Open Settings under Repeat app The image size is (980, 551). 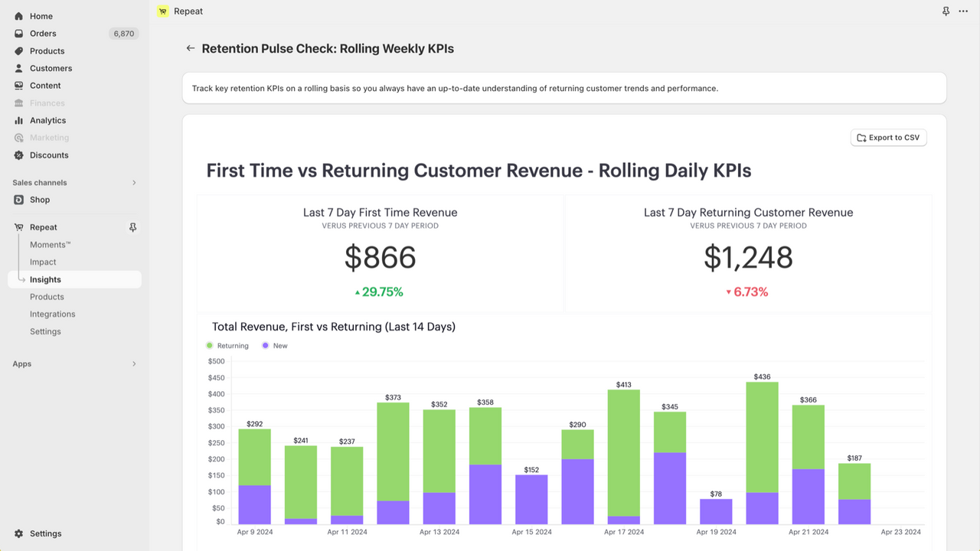coord(45,331)
